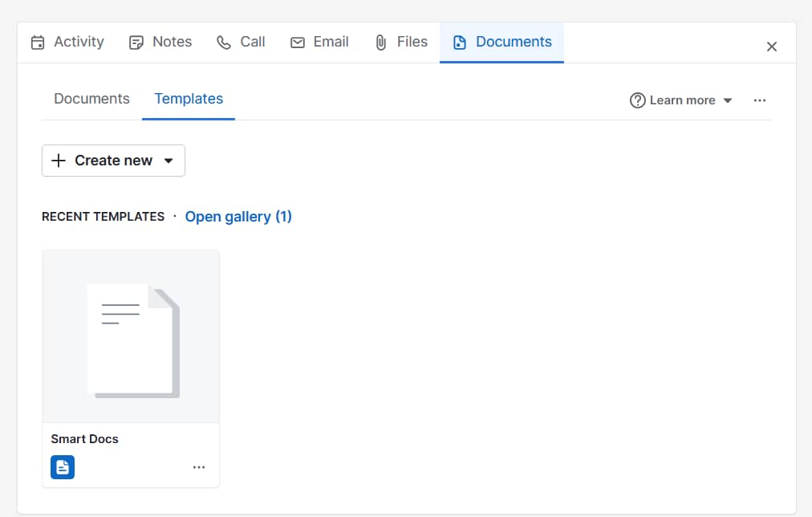Close the panel with the X button
The height and width of the screenshot is (517, 812).
(772, 47)
